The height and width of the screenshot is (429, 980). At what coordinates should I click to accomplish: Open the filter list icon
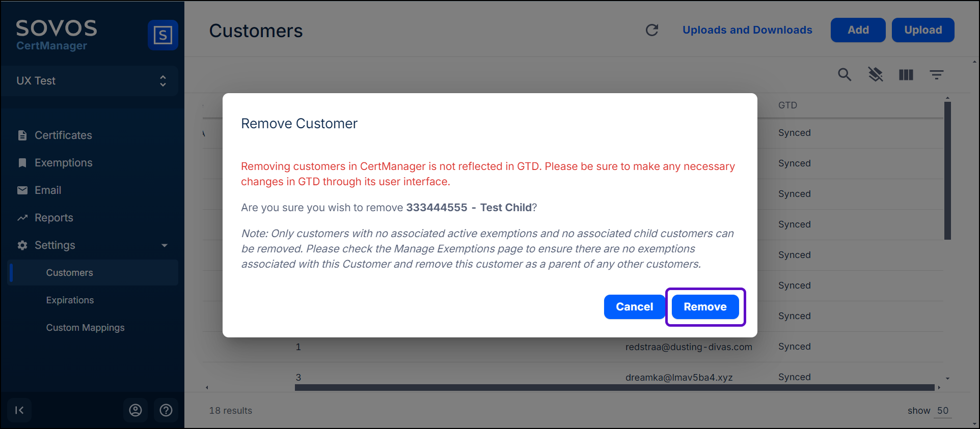(937, 75)
